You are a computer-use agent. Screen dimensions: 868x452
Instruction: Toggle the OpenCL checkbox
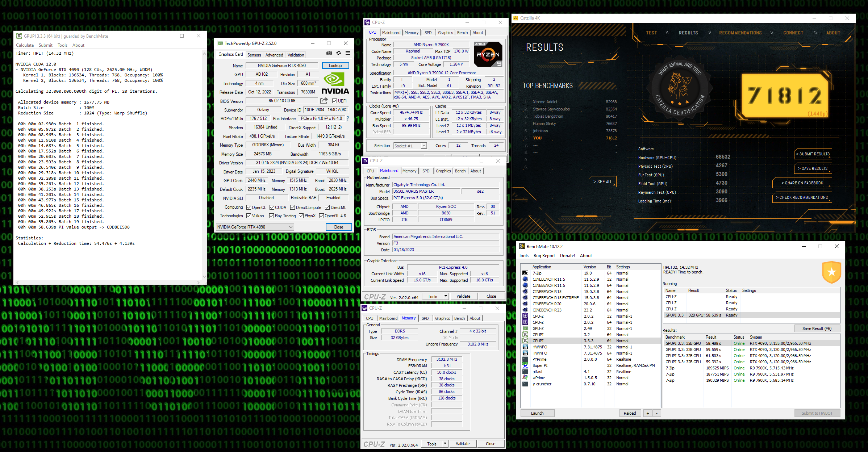click(249, 208)
